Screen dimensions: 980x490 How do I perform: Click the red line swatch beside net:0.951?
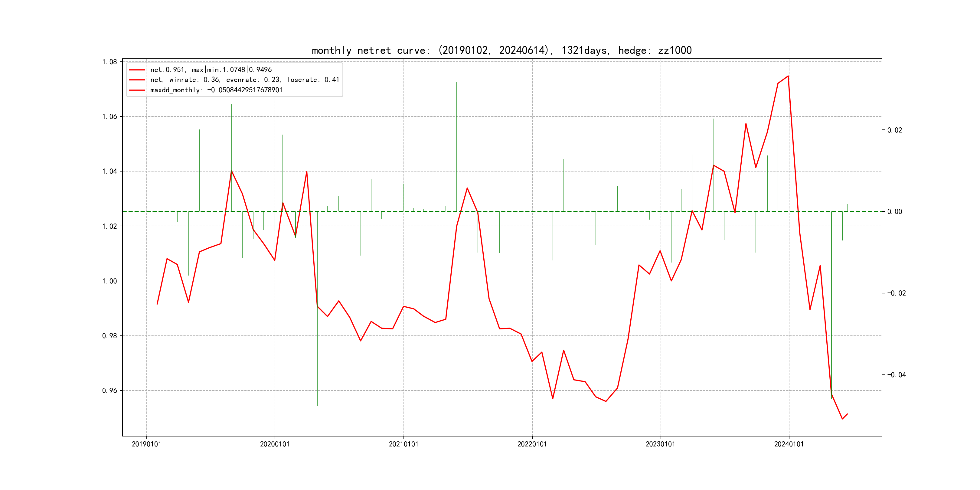137,70
